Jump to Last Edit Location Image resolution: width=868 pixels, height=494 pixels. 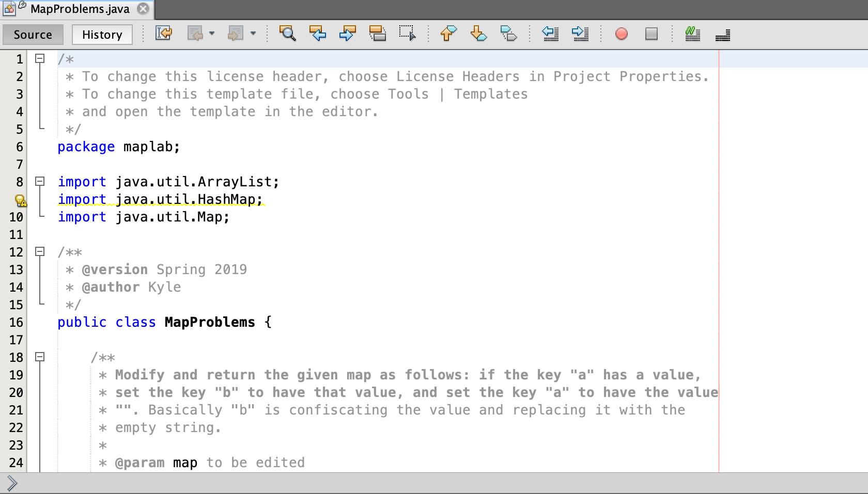[163, 34]
